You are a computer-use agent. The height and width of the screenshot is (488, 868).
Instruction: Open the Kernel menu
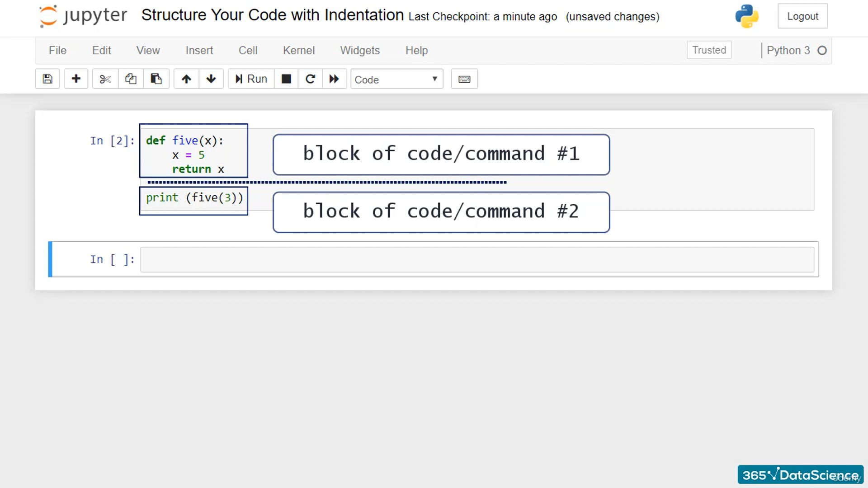point(298,50)
